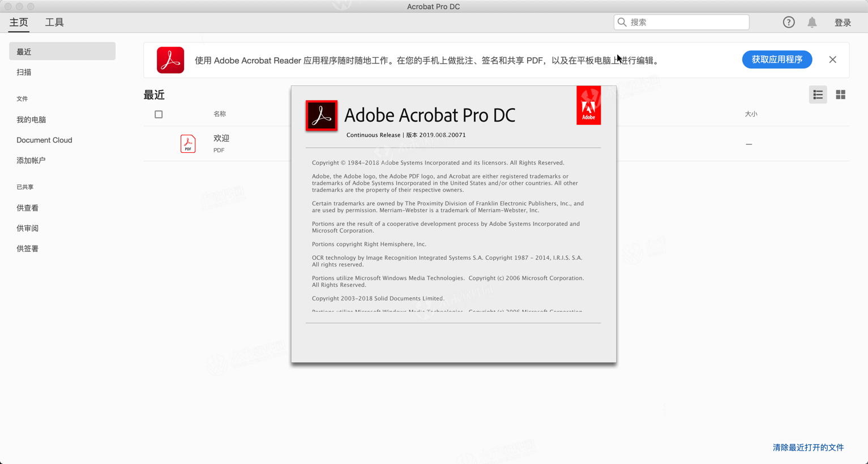
Task: Click the 名称 column header
Action: [x=220, y=114]
